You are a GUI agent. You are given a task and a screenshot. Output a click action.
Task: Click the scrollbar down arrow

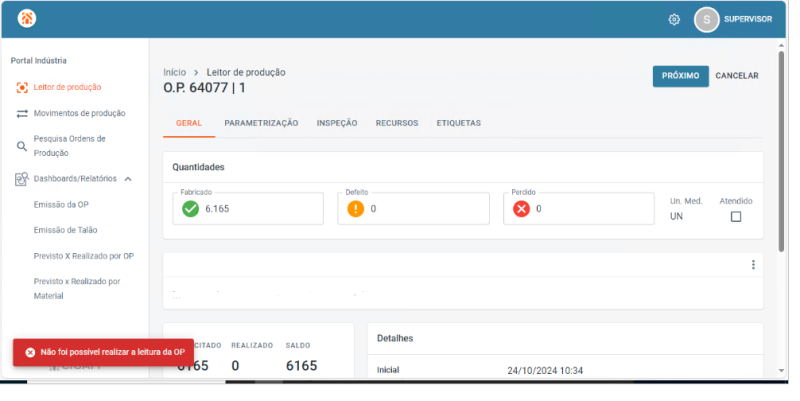(781, 371)
